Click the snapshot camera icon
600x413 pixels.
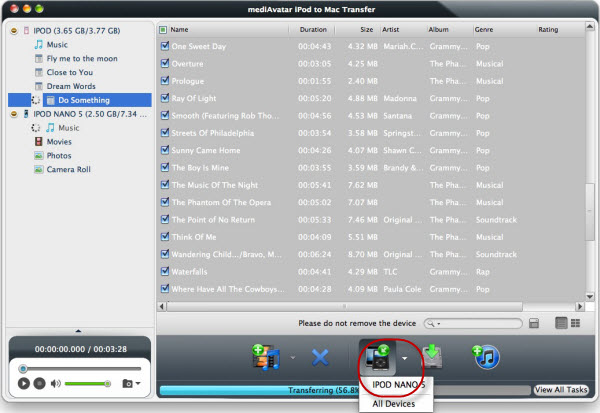(x=127, y=383)
